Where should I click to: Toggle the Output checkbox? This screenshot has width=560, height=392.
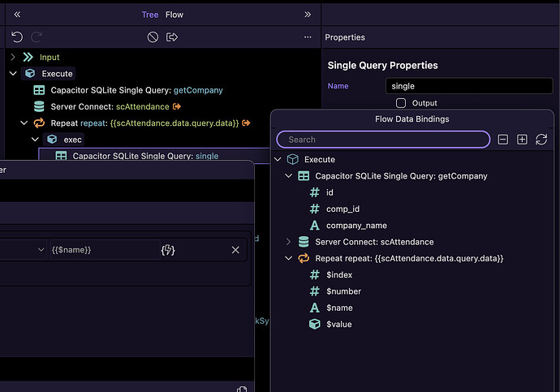[x=401, y=103]
